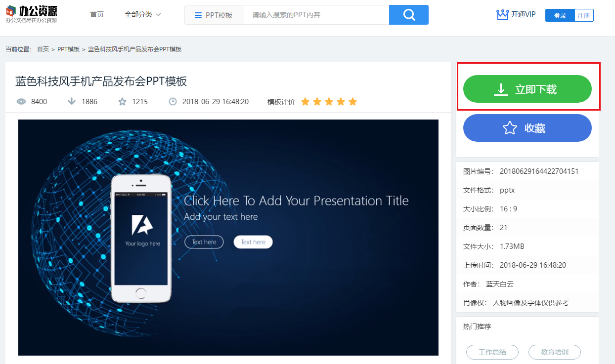Open the PPT模板 search type selector

214,15
